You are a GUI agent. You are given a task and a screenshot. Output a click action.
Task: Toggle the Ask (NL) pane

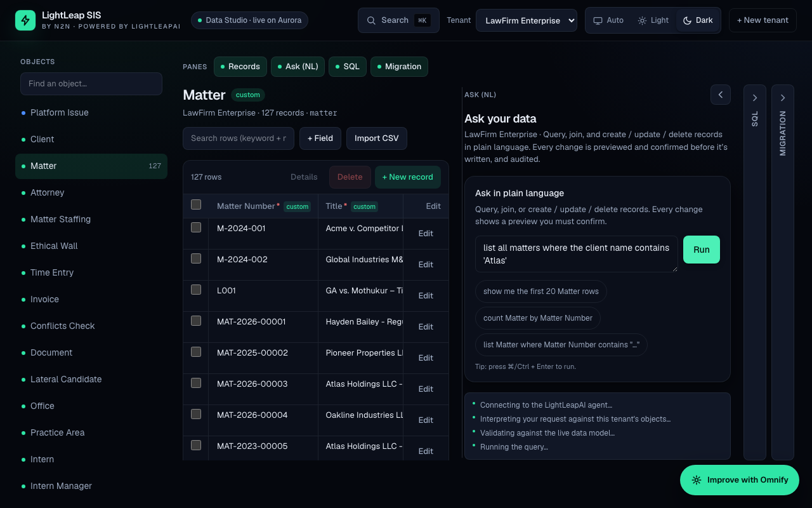pos(298,67)
